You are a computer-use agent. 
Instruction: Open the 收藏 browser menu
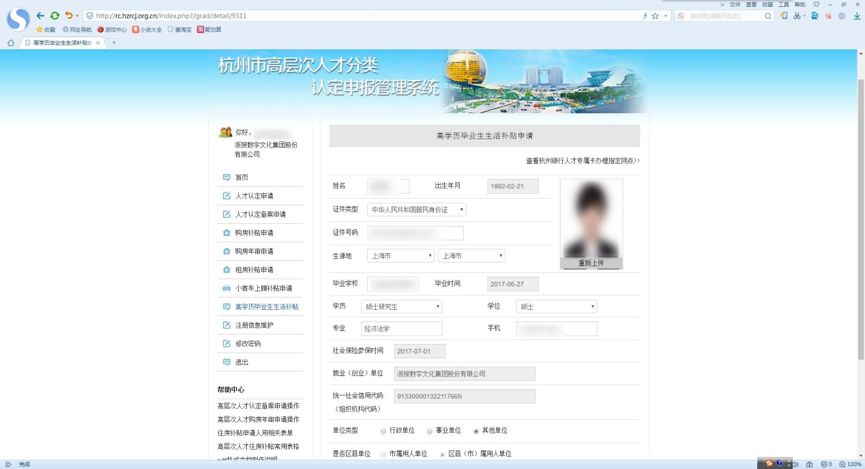pos(767,4)
